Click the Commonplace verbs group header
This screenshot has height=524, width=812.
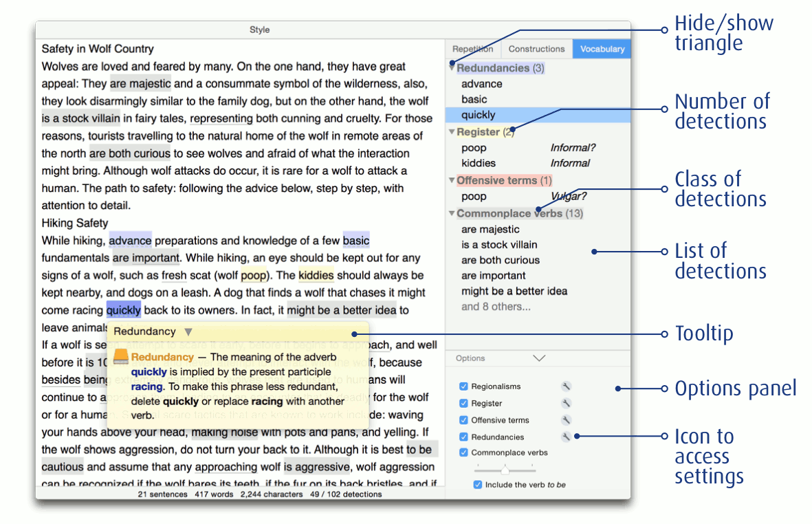click(x=519, y=213)
